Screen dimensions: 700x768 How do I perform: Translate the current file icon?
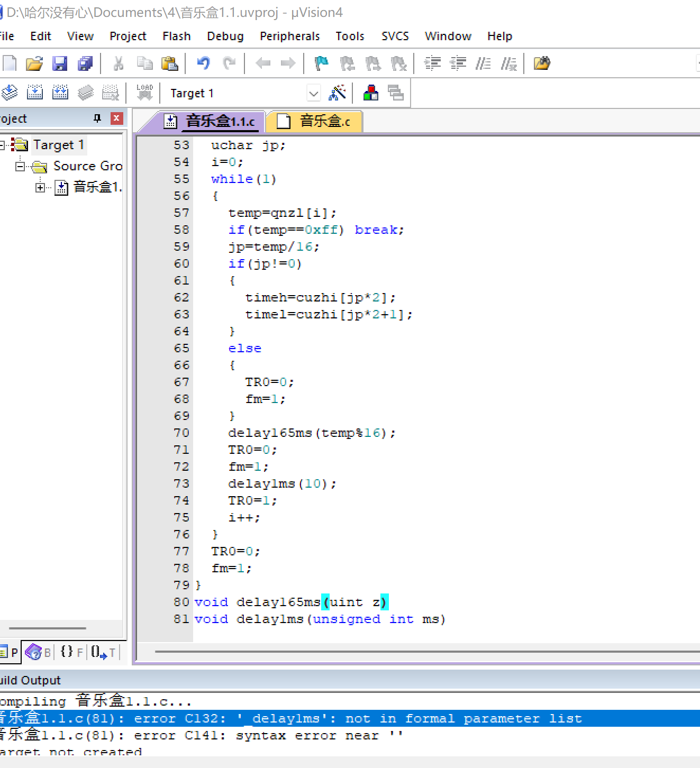pyautogui.click(x=9, y=93)
